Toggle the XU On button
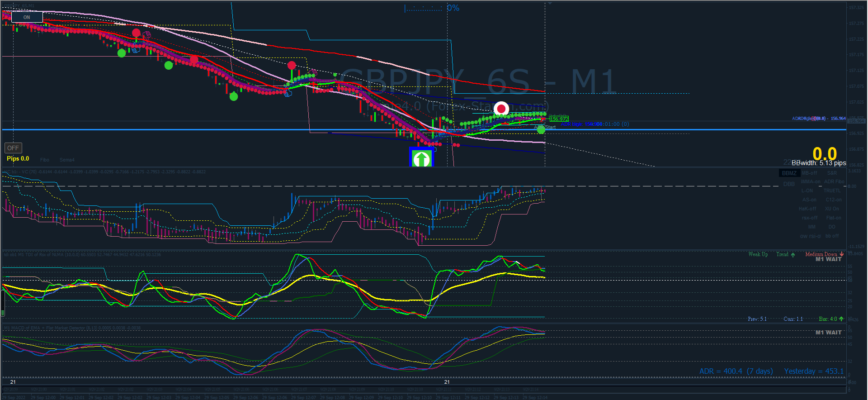Image resolution: width=868 pixels, height=400 pixels. pyautogui.click(x=832, y=209)
